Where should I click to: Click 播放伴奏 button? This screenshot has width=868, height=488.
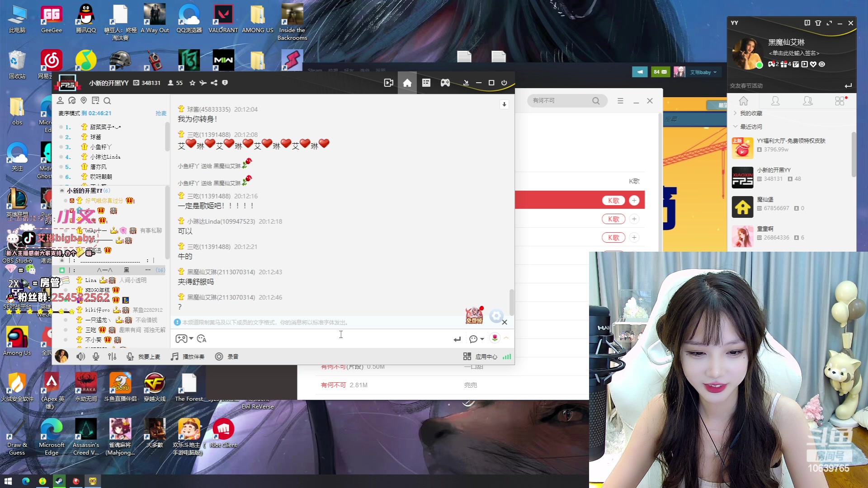[188, 357]
